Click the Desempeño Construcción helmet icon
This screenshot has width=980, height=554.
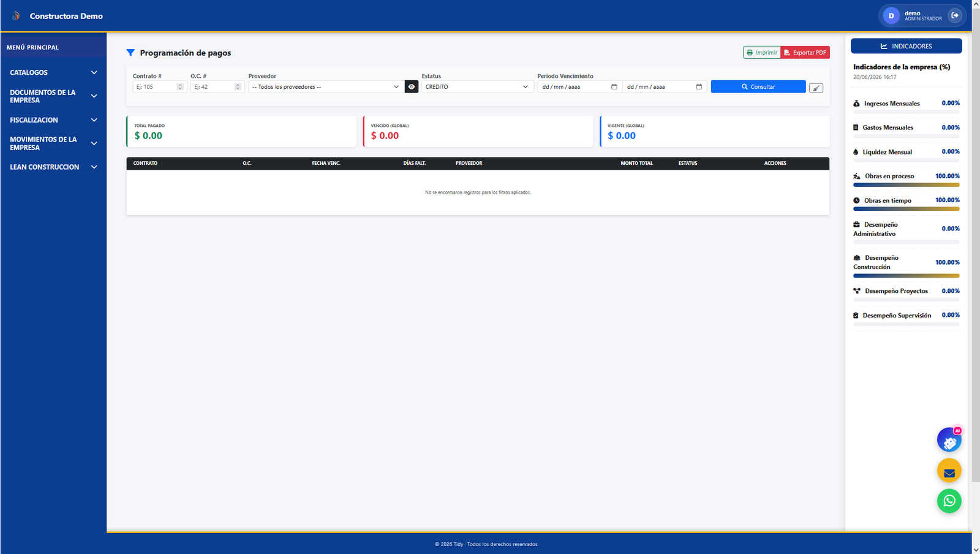857,257
